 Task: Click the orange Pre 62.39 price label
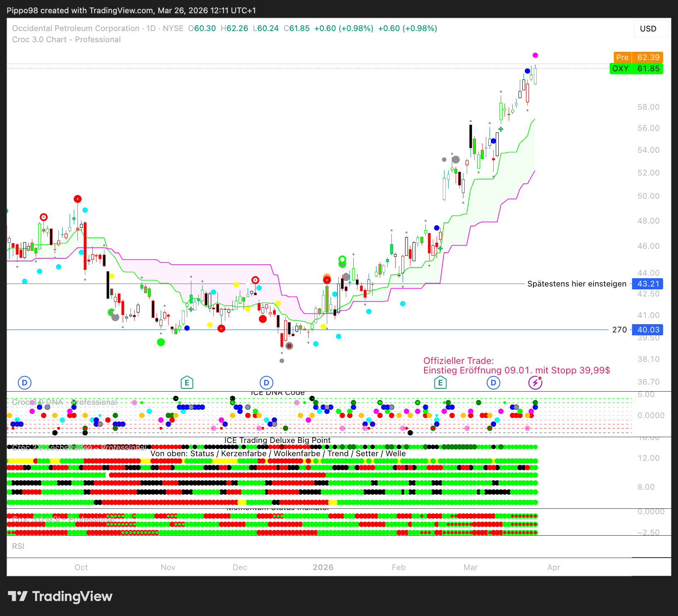638,58
